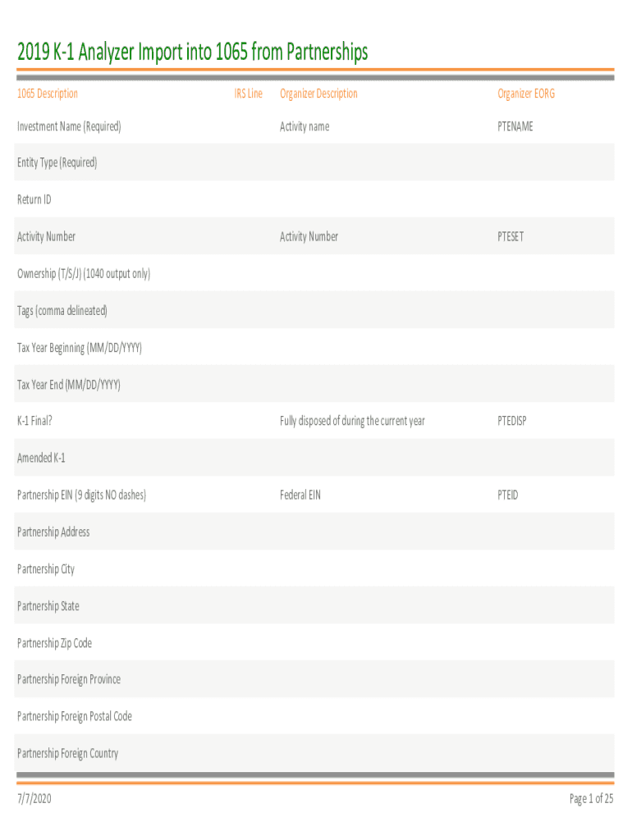The image size is (632, 840).
Task: Select the 'Investment Name (Required)' row
Action: tap(69, 126)
